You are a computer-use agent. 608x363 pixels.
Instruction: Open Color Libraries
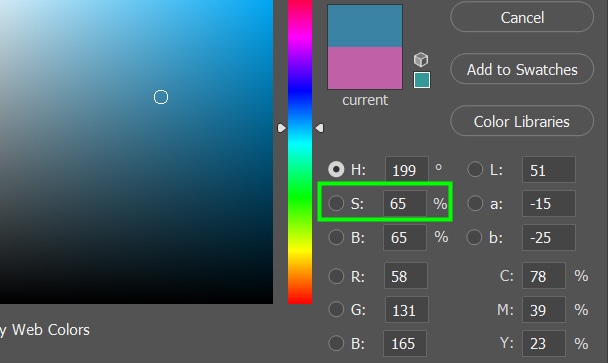(522, 121)
